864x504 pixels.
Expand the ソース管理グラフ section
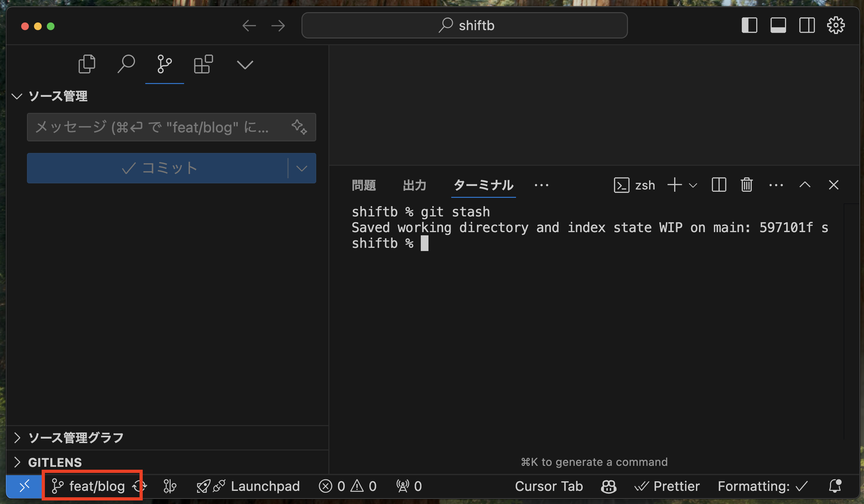tap(75, 438)
